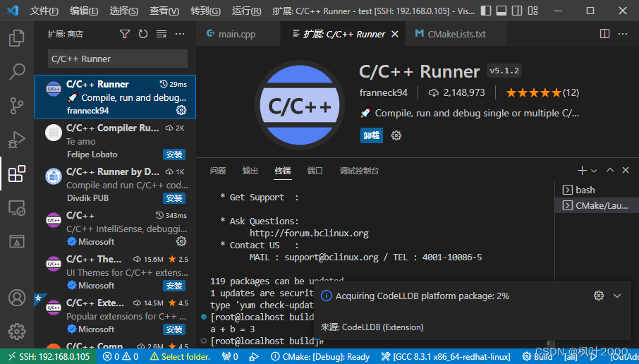Split the editor to the right
The image size is (639, 364).
coord(604,34)
